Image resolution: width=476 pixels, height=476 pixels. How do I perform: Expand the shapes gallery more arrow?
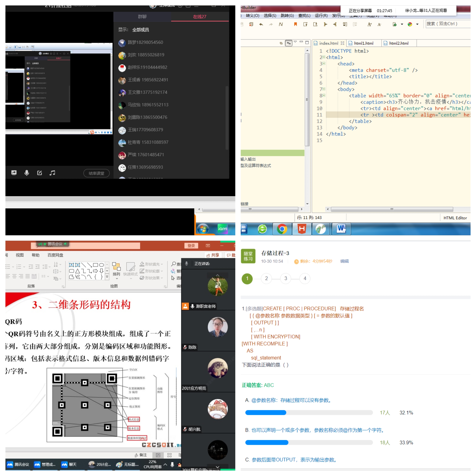[x=107, y=277]
